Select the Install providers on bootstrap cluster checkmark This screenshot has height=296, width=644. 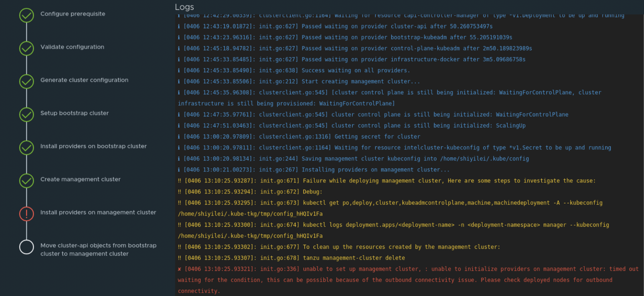(x=27, y=148)
